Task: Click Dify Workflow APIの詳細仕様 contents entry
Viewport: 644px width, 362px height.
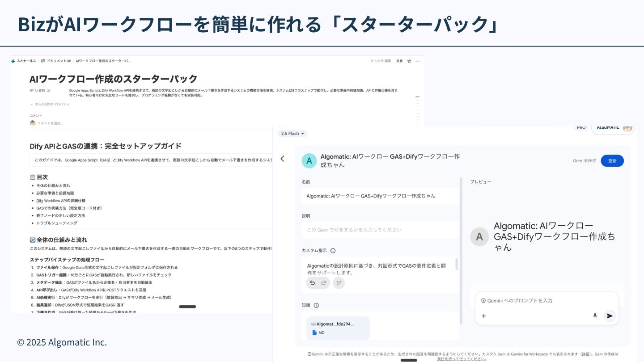Action: pos(61,201)
